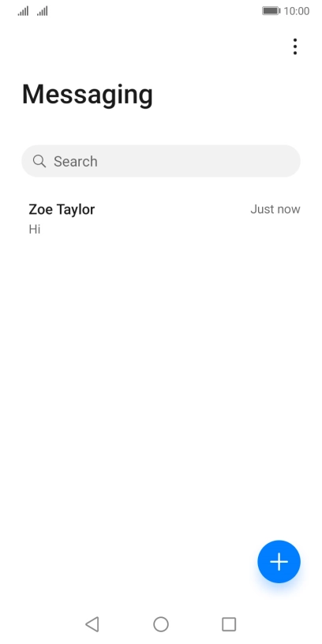Tap the "Hi" message preview text
322x644 pixels.
35,229
